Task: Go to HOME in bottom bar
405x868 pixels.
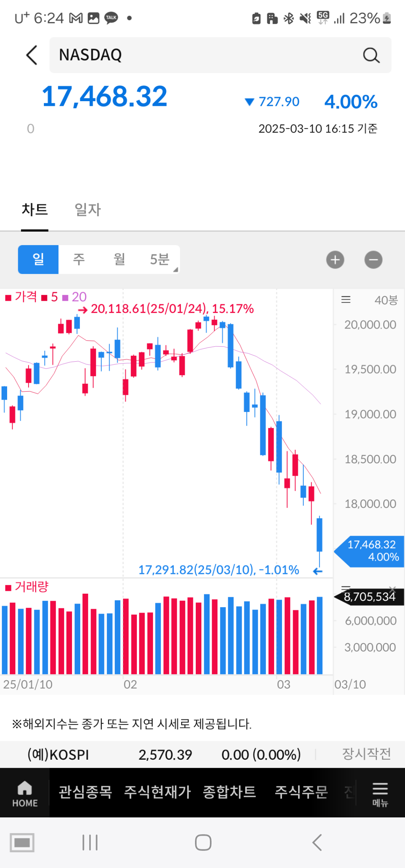Action: (x=25, y=793)
